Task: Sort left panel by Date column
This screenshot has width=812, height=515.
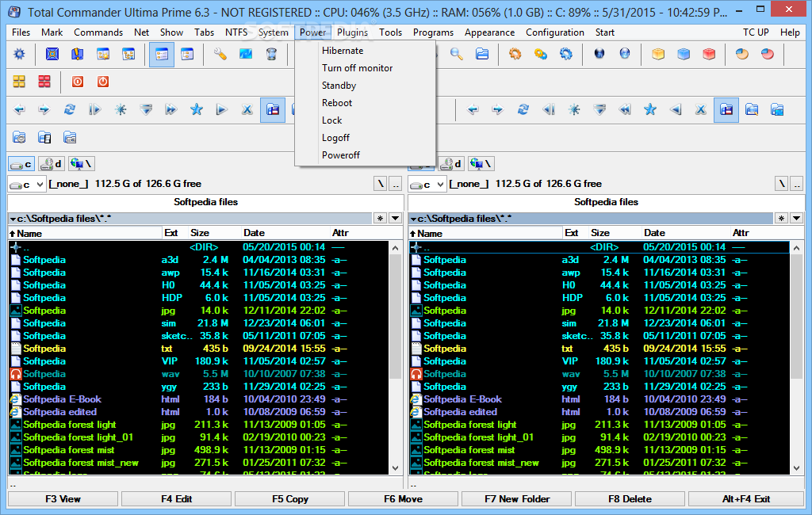Action: (x=286, y=233)
